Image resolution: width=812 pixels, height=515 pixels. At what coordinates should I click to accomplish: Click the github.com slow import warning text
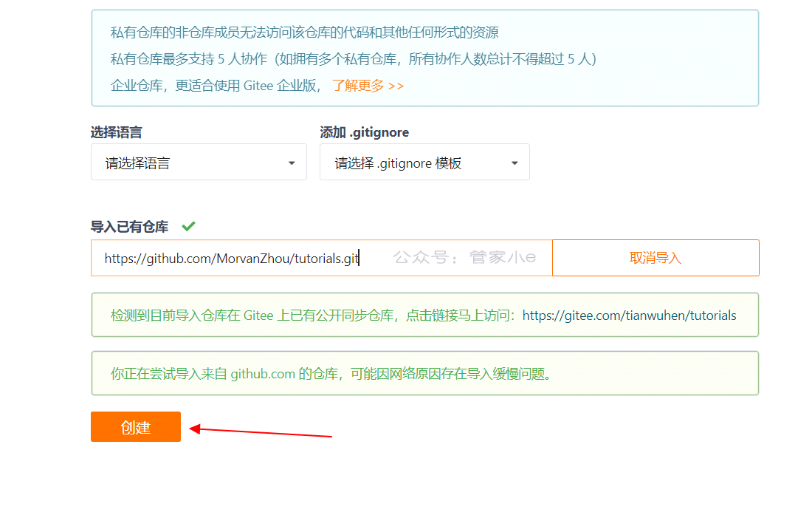click(x=331, y=374)
